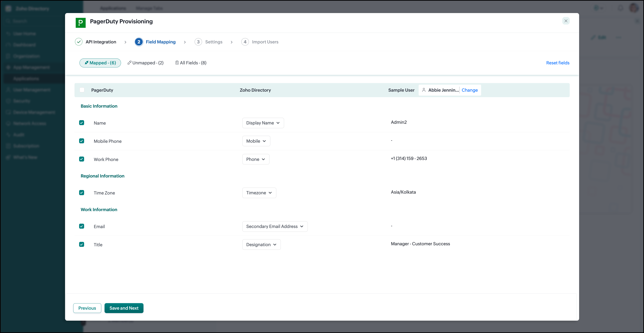Click Change to switch sample user
The image size is (644, 333).
tap(469, 90)
